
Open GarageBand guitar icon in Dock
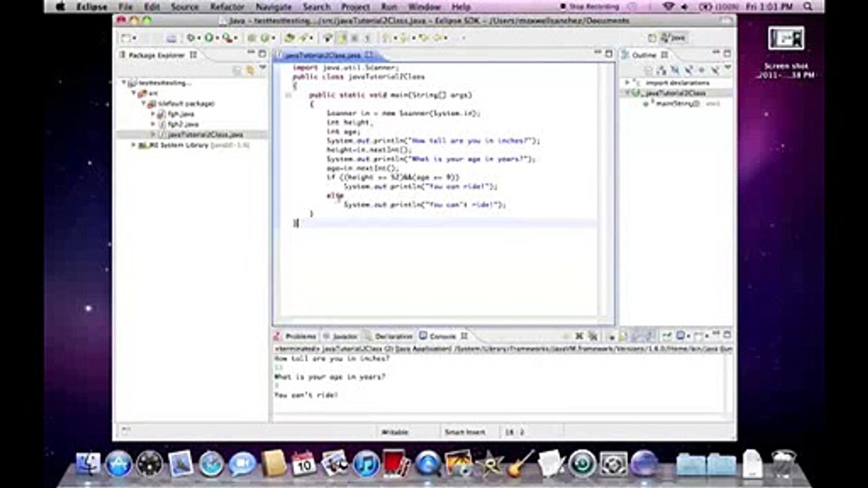521,464
